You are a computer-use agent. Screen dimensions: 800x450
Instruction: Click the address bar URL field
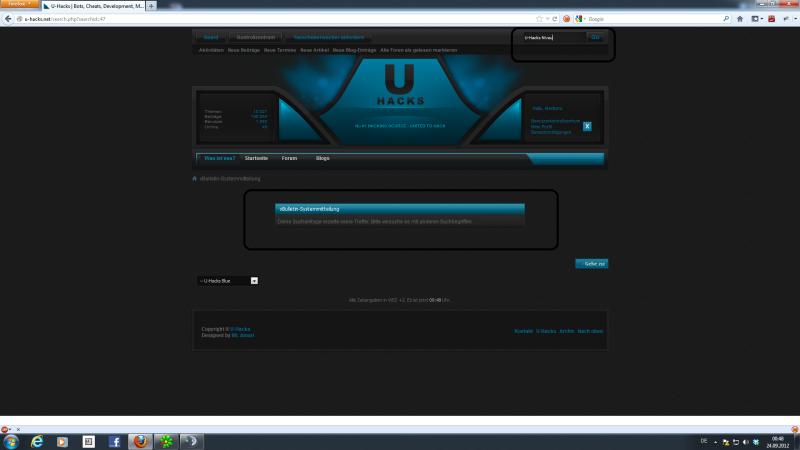click(x=276, y=19)
